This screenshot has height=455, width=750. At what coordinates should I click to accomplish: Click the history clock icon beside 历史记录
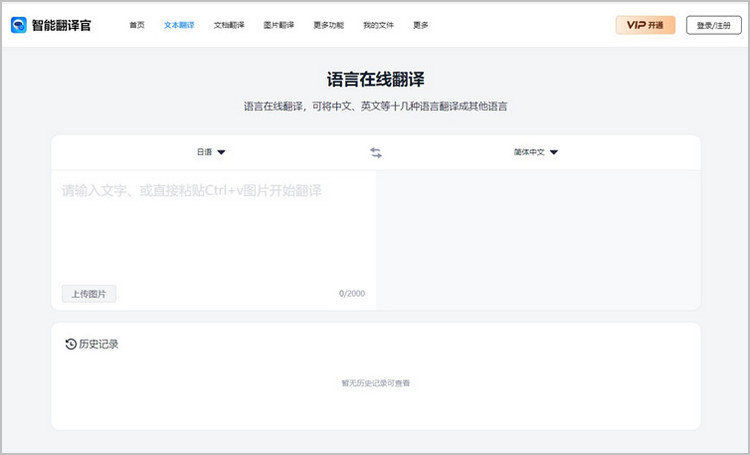(71, 344)
